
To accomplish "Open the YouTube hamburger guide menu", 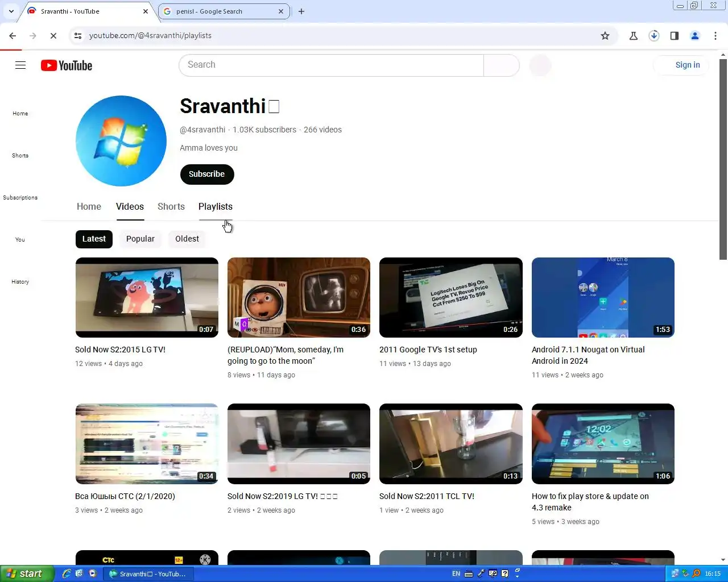I will pos(20,65).
